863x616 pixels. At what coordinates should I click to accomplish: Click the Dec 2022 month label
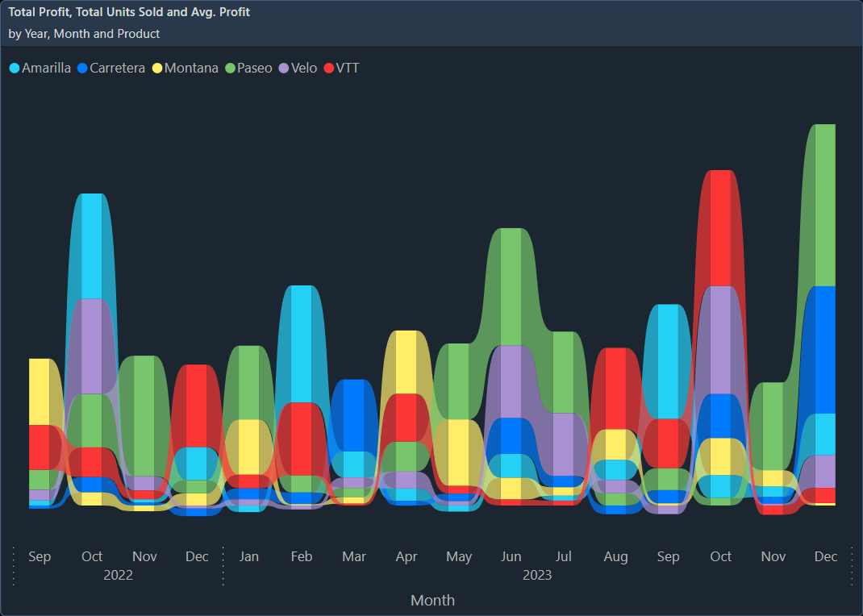tap(197, 556)
